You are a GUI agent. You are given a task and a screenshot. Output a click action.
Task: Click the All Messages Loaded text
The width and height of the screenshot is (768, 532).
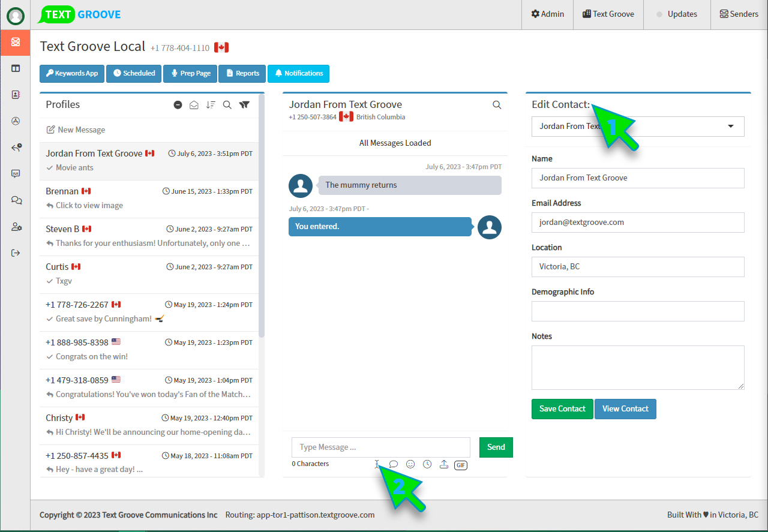pyautogui.click(x=395, y=143)
